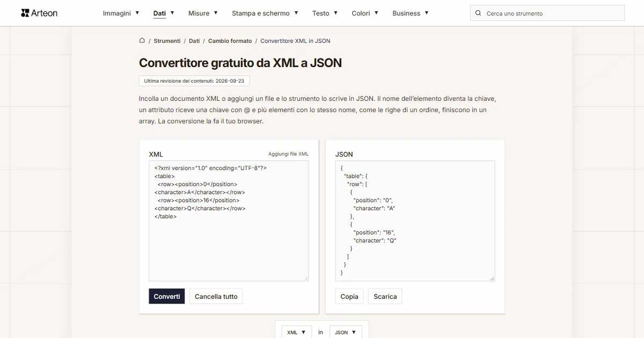The width and height of the screenshot is (644, 338).
Task: Expand the arrow next to Dati
Action: click(x=172, y=13)
